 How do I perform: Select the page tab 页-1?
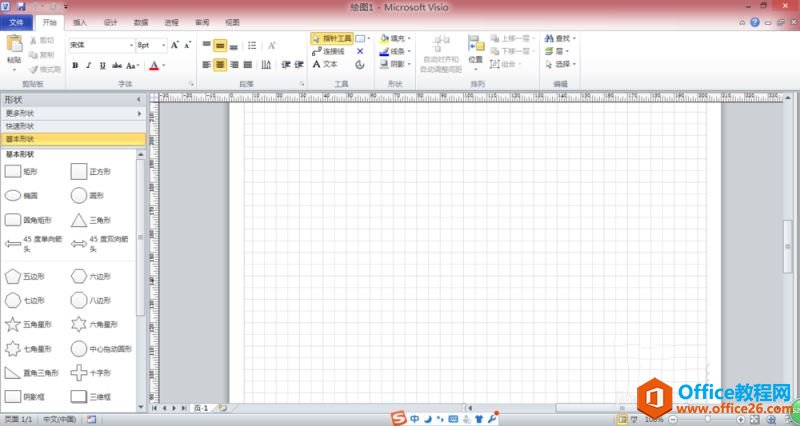coord(201,408)
